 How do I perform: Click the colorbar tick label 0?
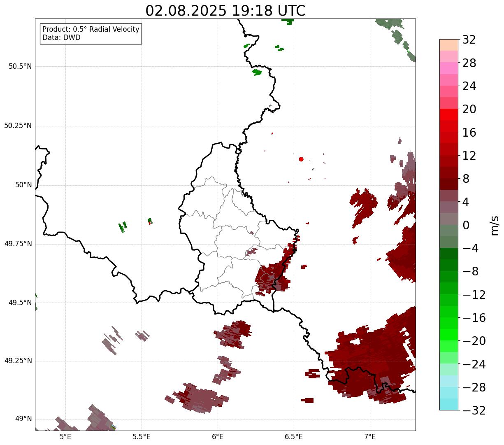(x=466, y=225)
